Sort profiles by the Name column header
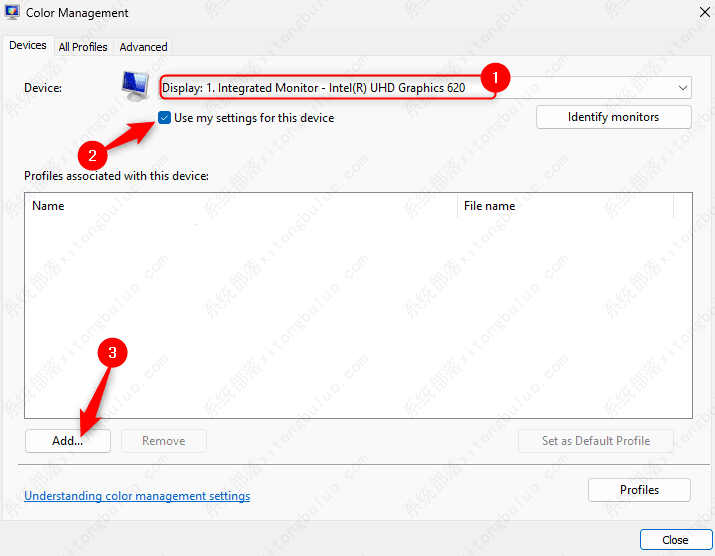715x556 pixels. click(x=240, y=206)
